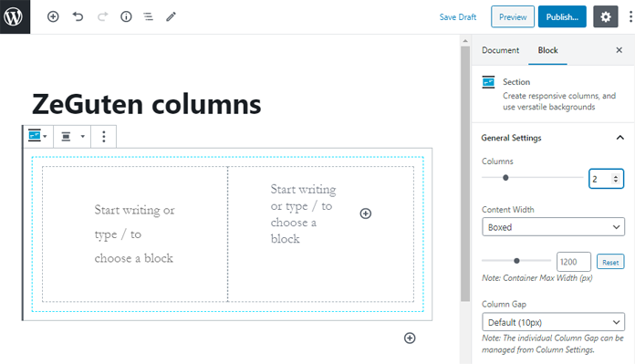Click the Publish button
This screenshot has width=635, height=364.
(562, 17)
